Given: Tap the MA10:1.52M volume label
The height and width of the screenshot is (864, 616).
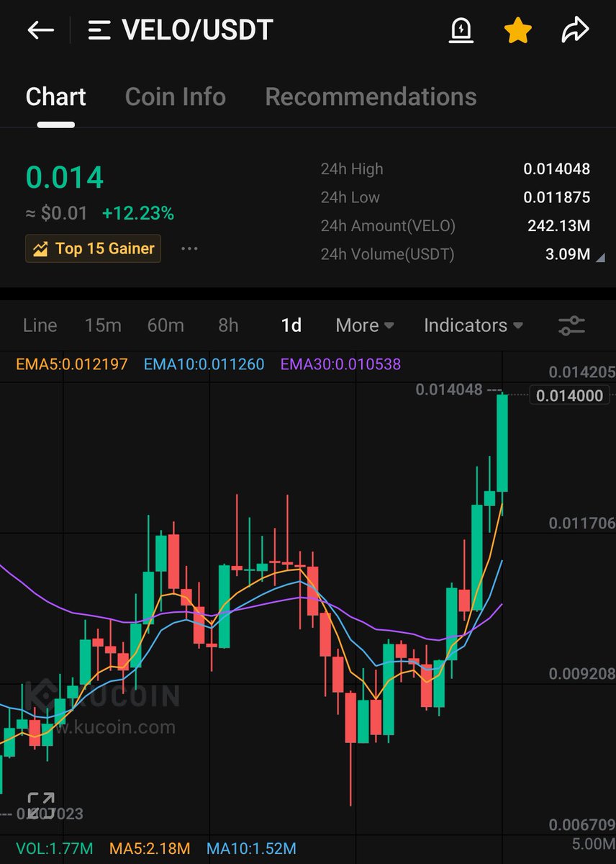Looking at the screenshot, I should click(251, 849).
